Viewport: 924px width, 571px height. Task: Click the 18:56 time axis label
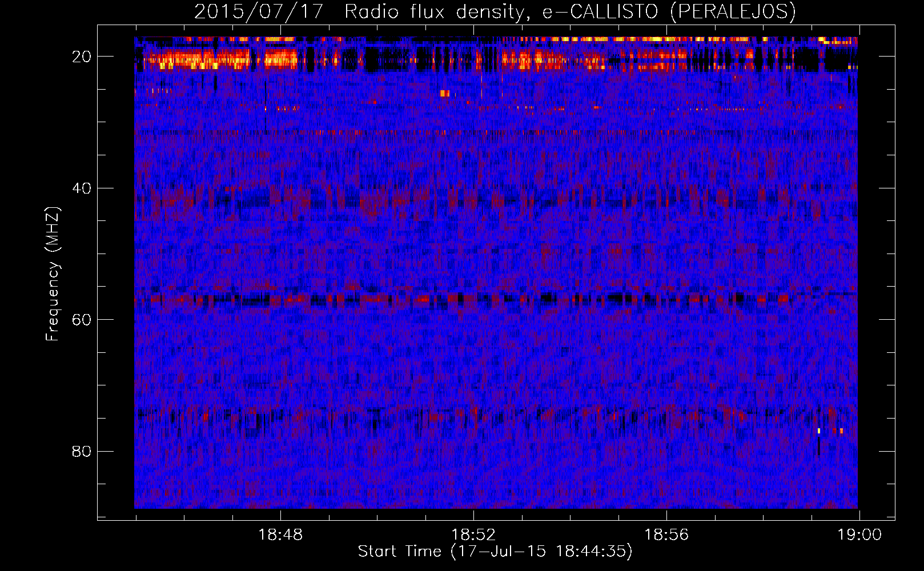[x=666, y=535]
